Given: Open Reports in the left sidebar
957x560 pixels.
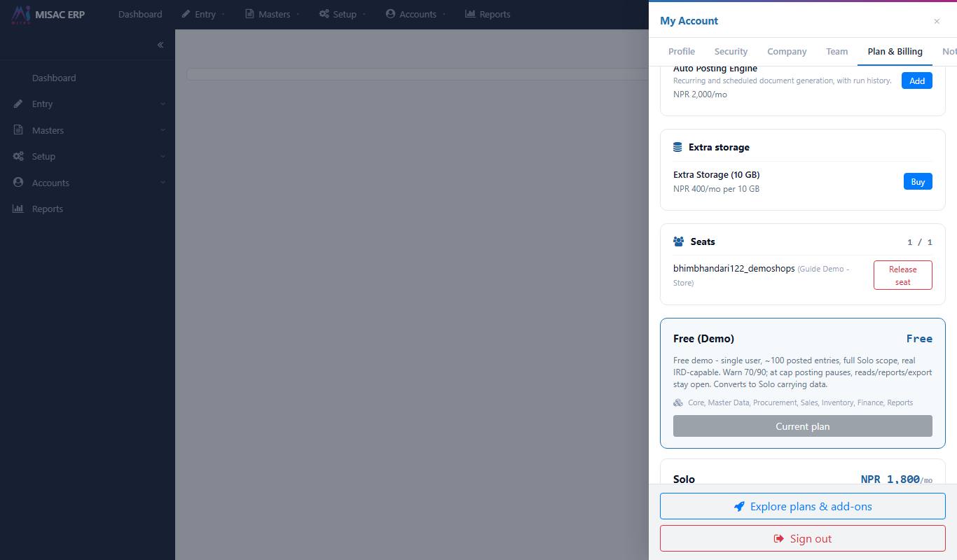Looking at the screenshot, I should (48, 209).
